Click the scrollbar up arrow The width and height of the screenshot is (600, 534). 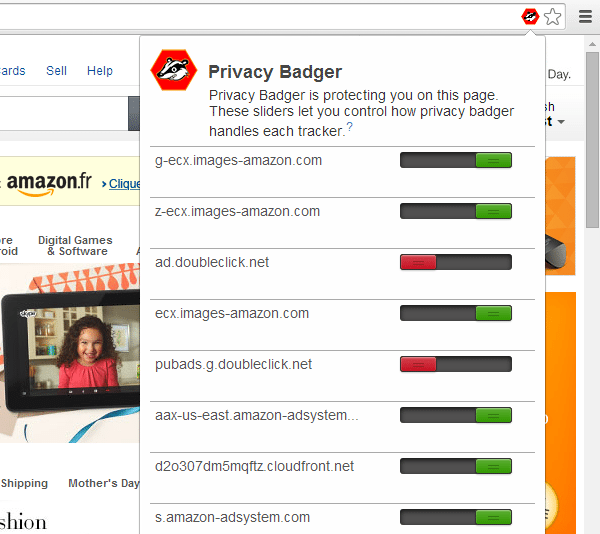click(x=592, y=44)
